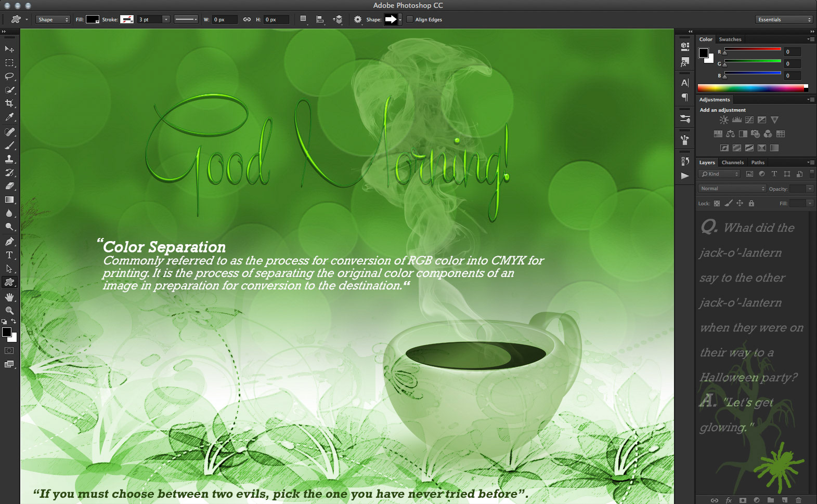Image resolution: width=817 pixels, height=504 pixels.
Task: Select the Healing Brush tool
Action: (x=9, y=132)
